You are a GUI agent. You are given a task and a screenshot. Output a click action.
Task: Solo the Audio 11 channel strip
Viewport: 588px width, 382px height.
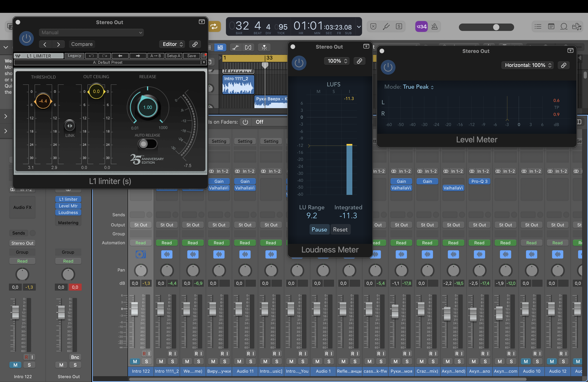point(250,362)
